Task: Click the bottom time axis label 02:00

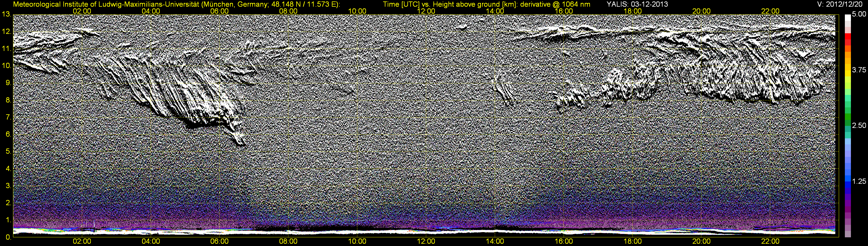Action: point(82,241)
